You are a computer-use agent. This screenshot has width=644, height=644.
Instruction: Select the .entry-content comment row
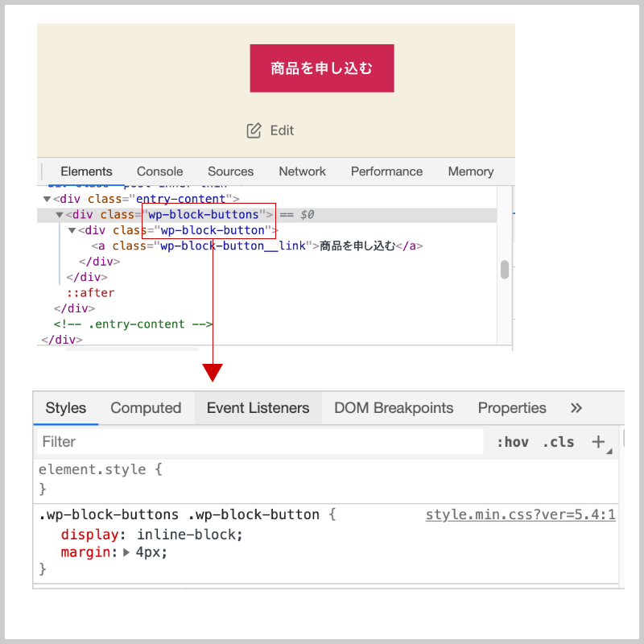coord(133,324)
